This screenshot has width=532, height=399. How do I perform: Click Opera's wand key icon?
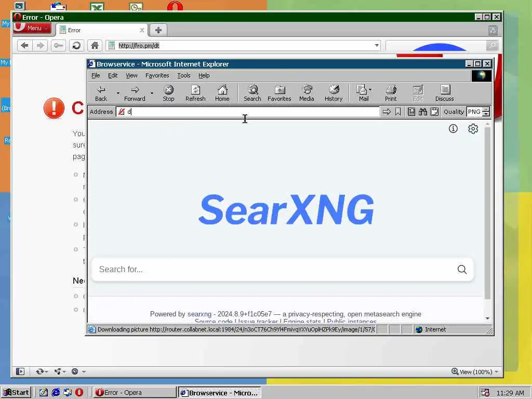pos(58,46)
